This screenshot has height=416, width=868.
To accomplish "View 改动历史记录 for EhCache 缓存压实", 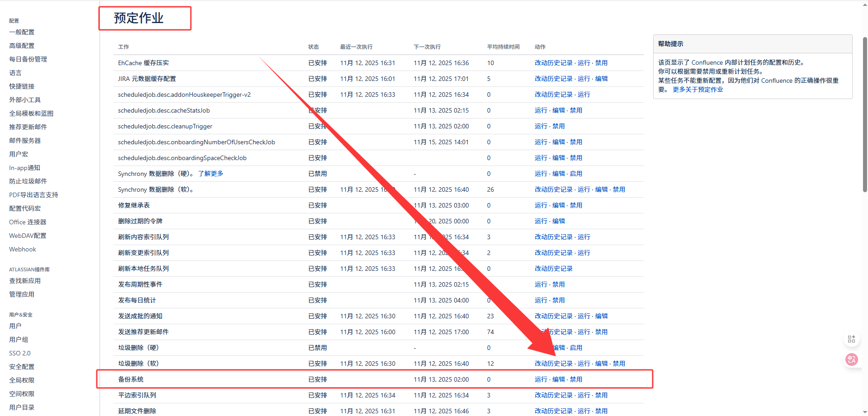I will click(x=553, y=63).
